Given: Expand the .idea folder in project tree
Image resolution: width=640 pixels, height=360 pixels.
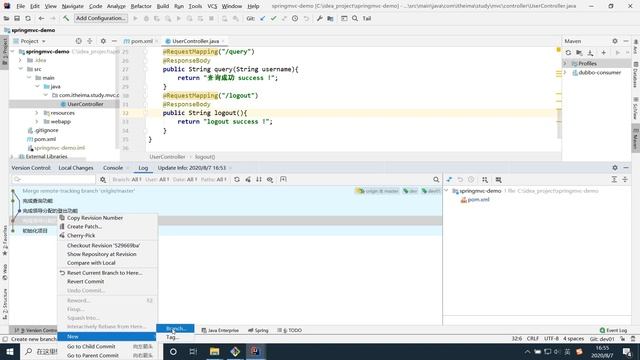Looking at the screenshot, I should pyautogui.click(x=20, y=60).
